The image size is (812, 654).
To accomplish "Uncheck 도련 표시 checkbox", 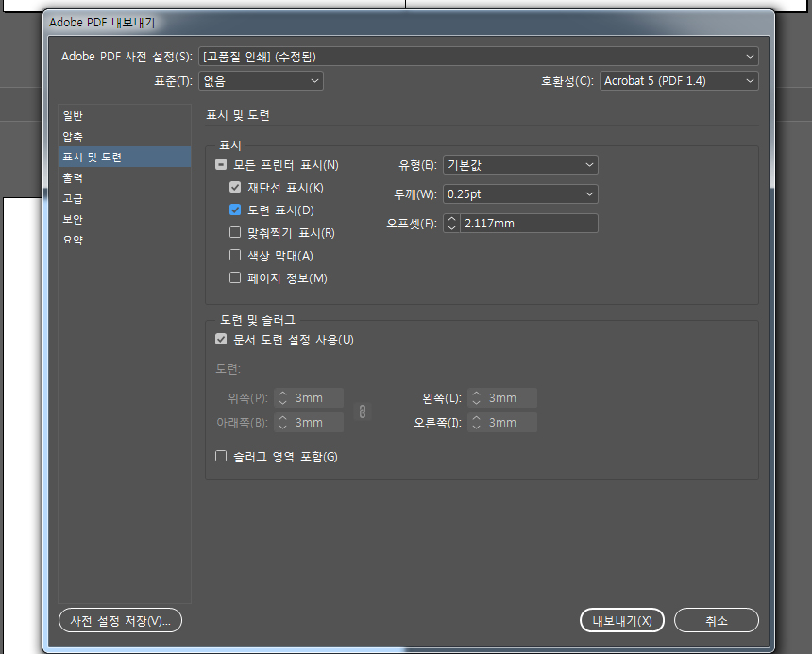I will (235, 210).
